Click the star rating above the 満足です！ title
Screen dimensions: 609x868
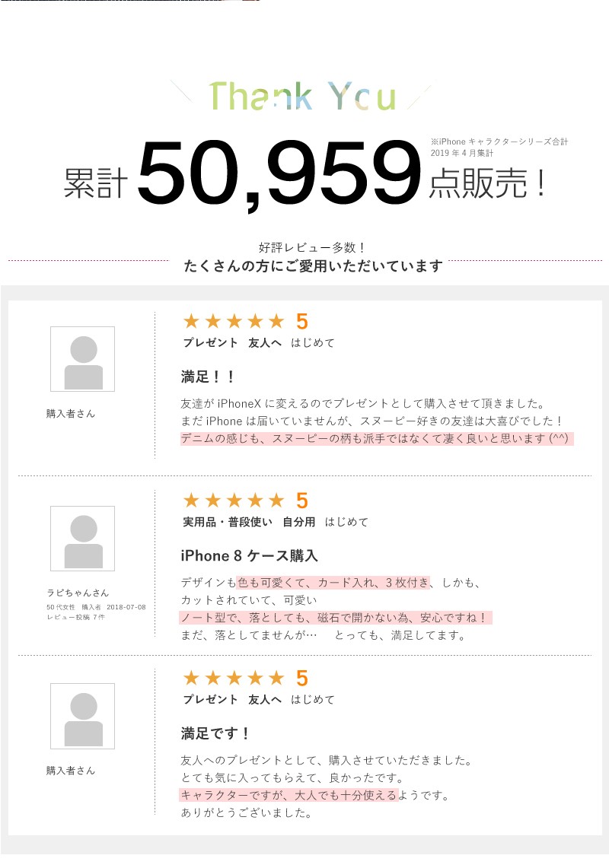pyautogui.click(x=233, y=679)
